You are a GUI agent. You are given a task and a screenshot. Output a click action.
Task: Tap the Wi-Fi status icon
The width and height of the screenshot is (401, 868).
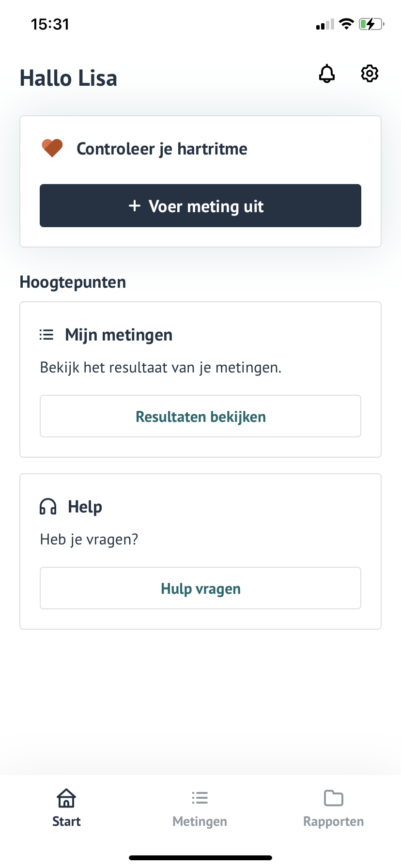point(346,24)
